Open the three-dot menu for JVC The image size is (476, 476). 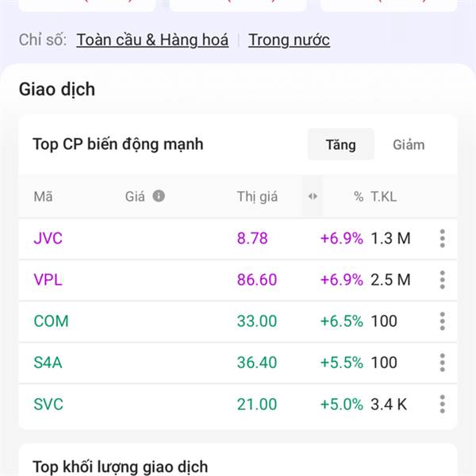tap(442, 238)
